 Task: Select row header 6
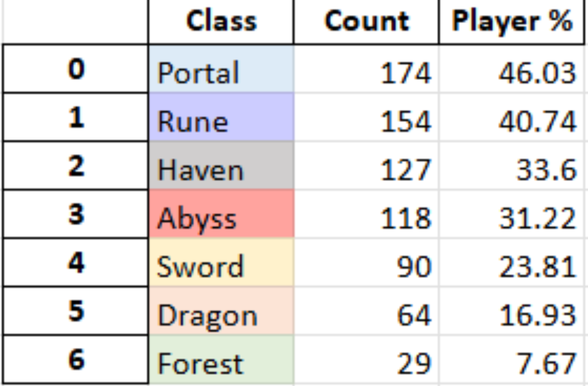[75, 360]
